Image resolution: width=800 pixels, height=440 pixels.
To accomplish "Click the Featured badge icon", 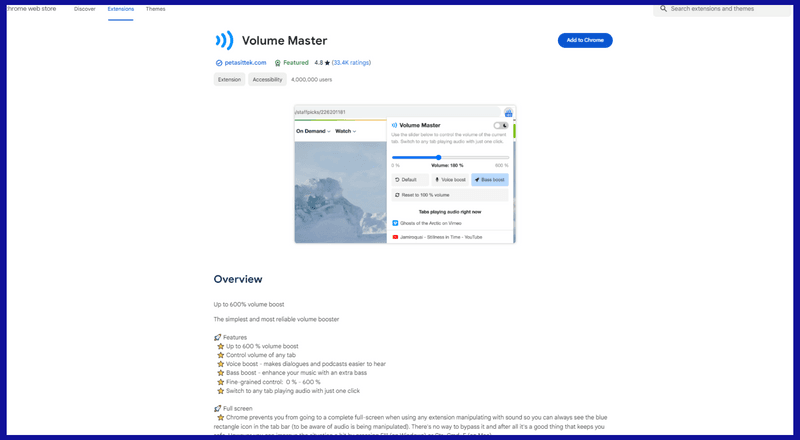I will [x=277, y=62].
